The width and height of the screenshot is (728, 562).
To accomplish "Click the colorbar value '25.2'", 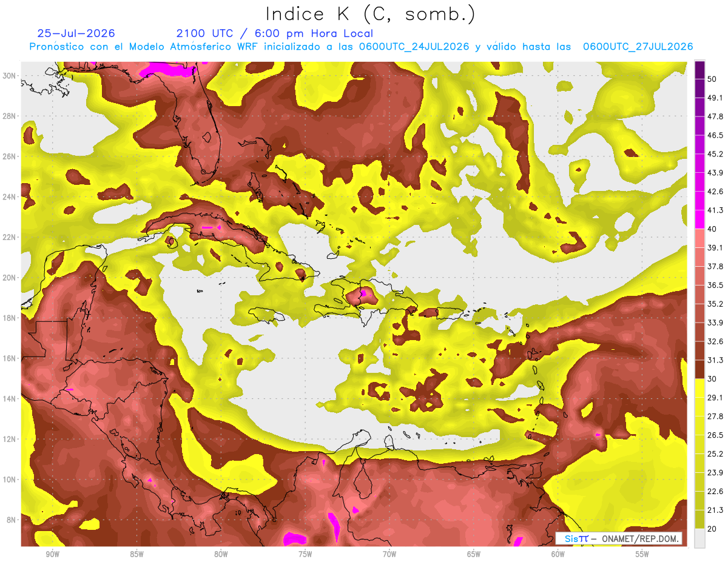I will [x=715, y=454].
